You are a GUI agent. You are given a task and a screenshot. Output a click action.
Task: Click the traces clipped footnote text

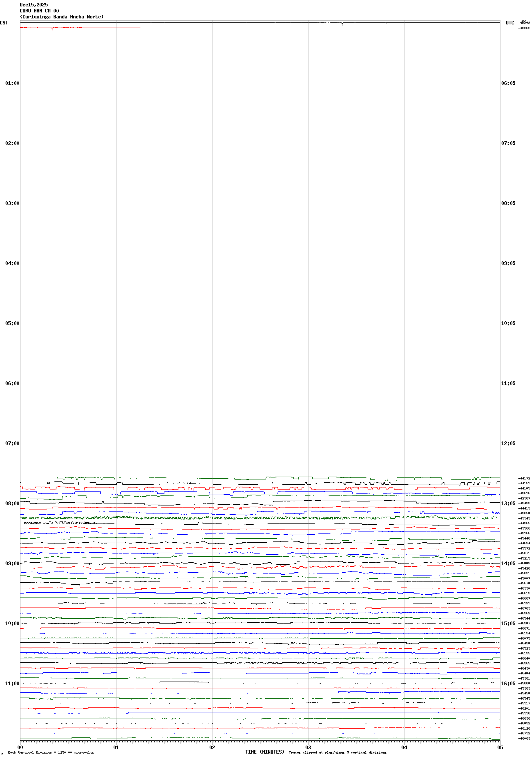coord(337,752)
